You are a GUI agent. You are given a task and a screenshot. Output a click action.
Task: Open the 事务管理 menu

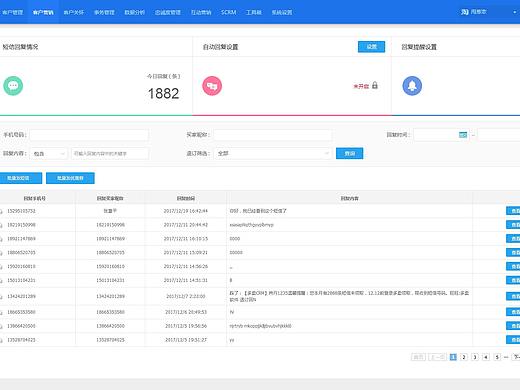pos(104,12)
